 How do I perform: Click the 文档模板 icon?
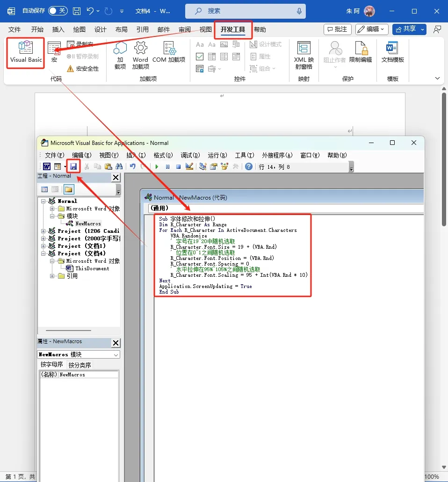pyautogui.click(x=392, y=52)
